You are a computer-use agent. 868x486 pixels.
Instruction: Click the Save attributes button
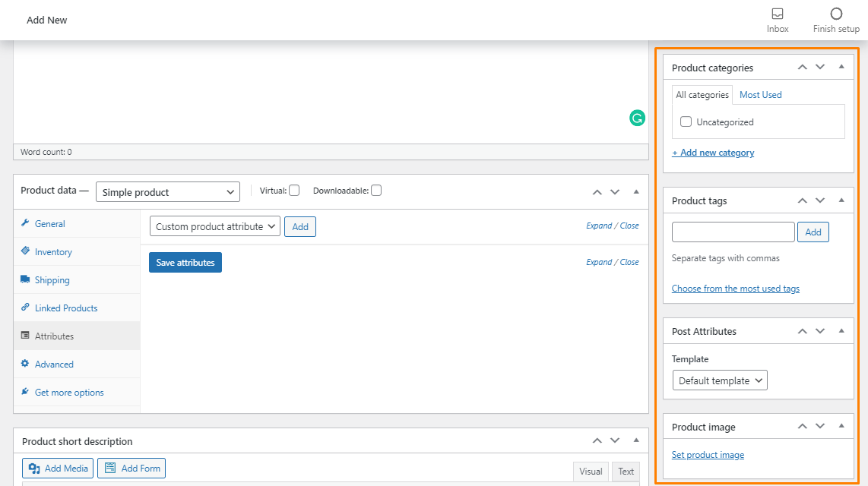click(x=185, y=263)
